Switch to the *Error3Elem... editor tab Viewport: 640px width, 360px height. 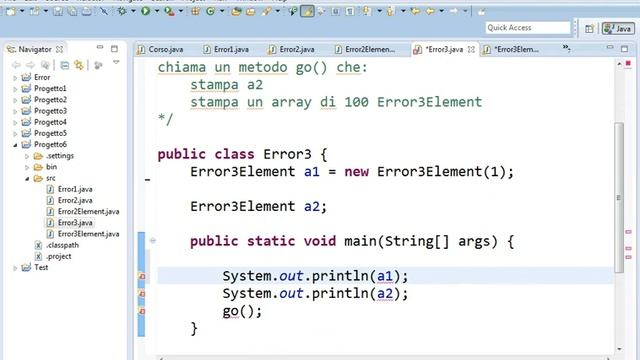(x=511, y=49)
